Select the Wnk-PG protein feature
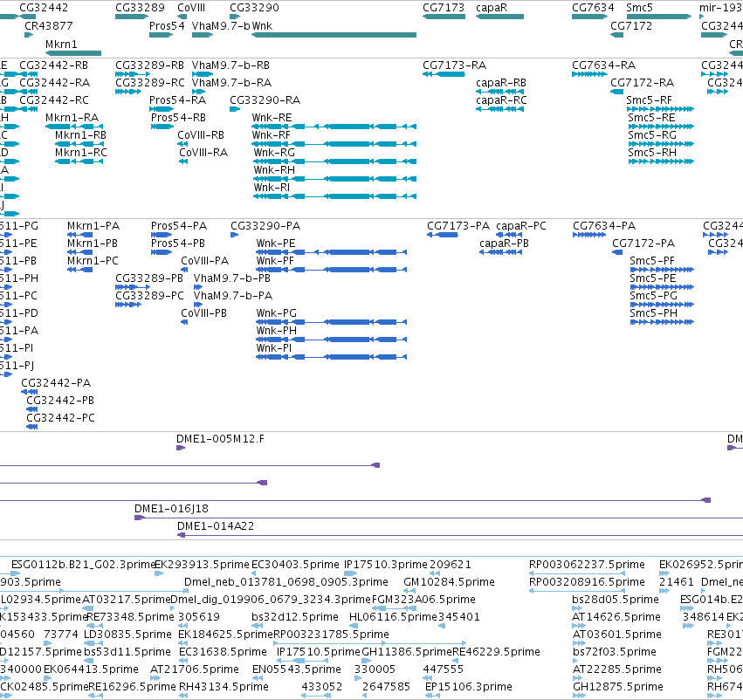743x700 pixels. pos(331,322)
